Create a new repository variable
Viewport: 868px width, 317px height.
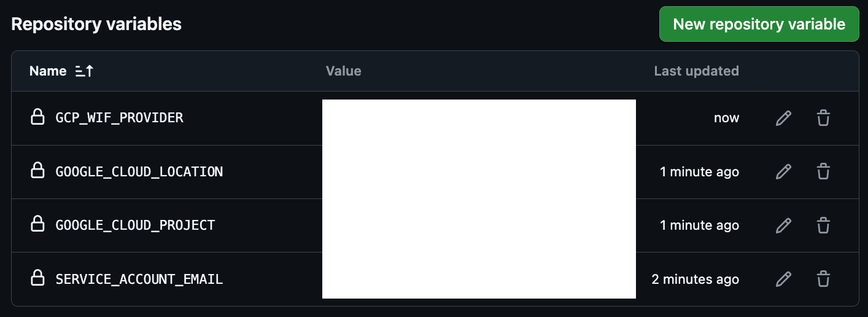click(759, 25)
